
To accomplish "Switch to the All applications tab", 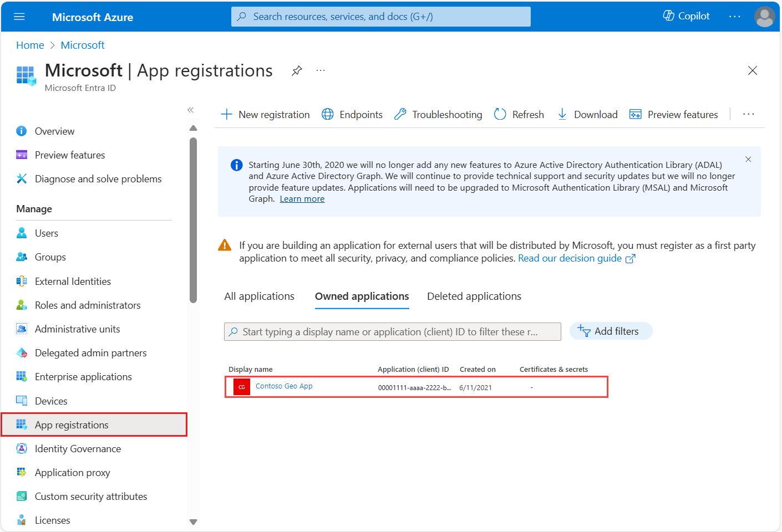I will point(259,296).
